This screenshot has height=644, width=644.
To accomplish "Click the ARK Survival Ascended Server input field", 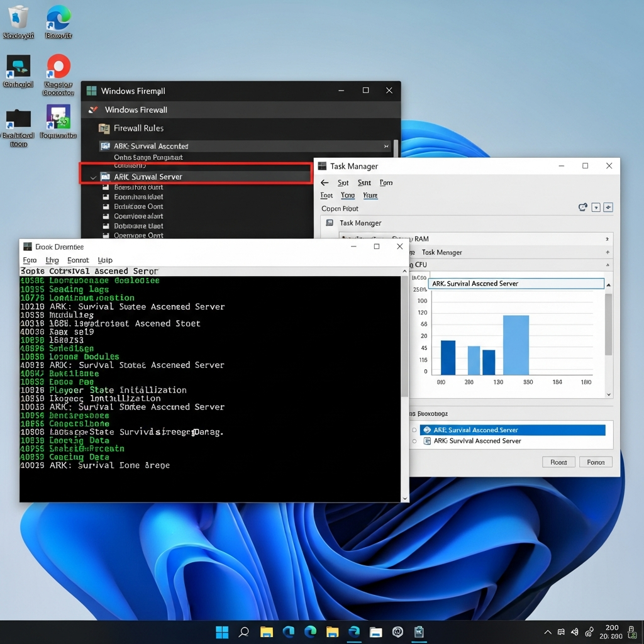I will 516,283.
